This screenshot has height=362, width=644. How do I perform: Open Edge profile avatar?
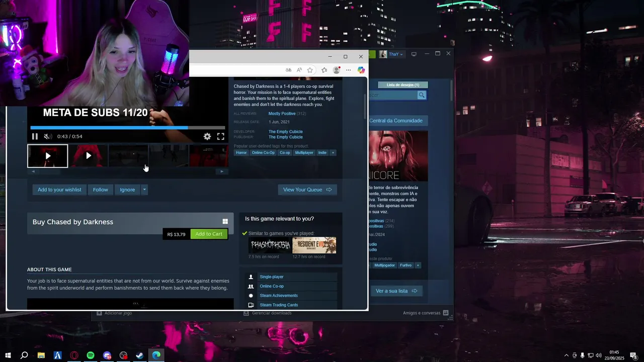[x=337, y=70]
